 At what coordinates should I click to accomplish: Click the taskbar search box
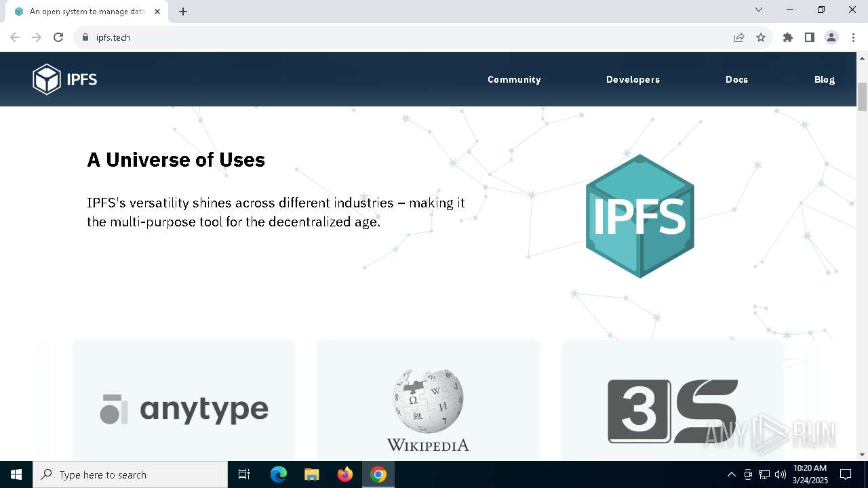click(x=130, y=474)
